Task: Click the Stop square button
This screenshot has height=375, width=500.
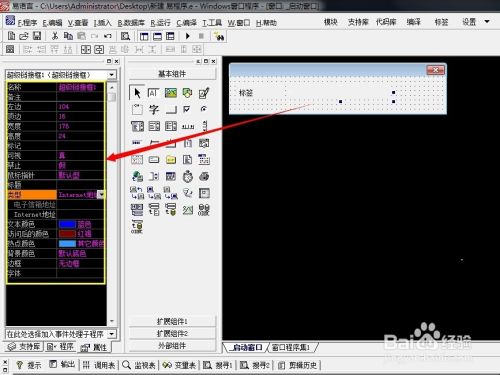Action: tap(201, 36)
